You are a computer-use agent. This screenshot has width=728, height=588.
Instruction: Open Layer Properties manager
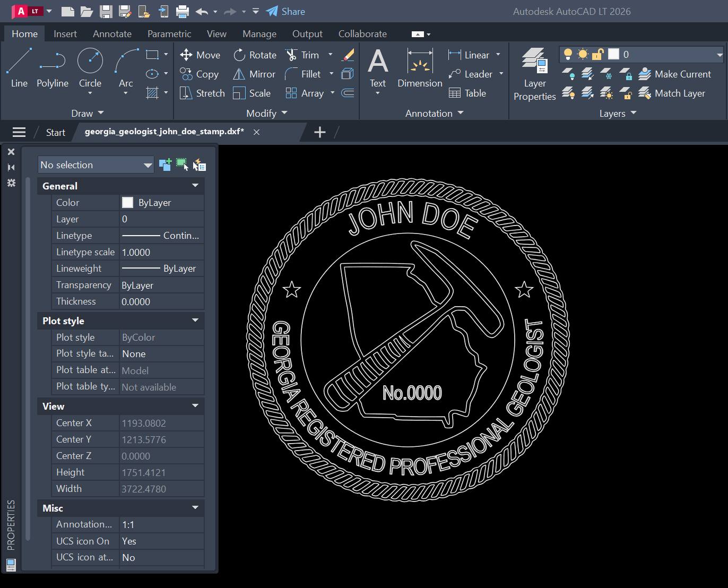pos(534,74)
